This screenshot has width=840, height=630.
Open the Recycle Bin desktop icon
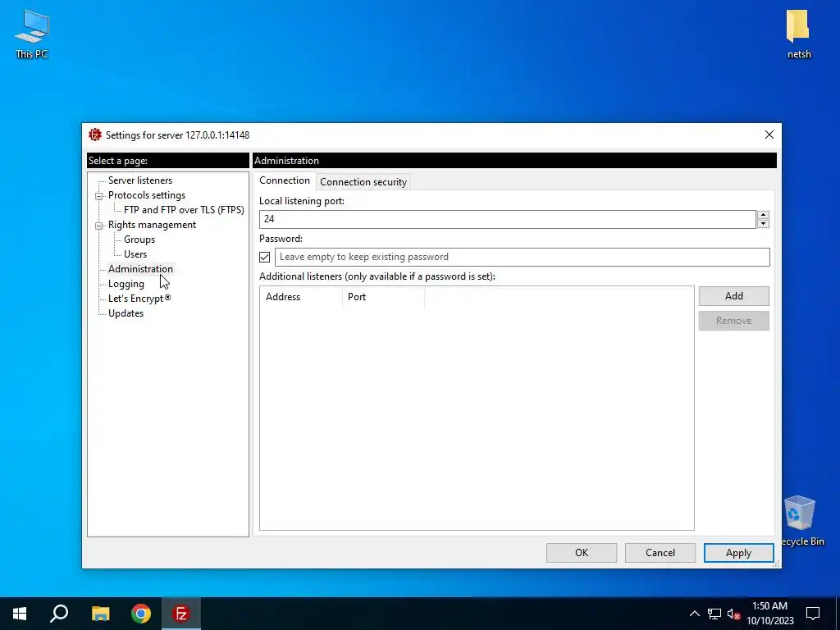[801, 521]
